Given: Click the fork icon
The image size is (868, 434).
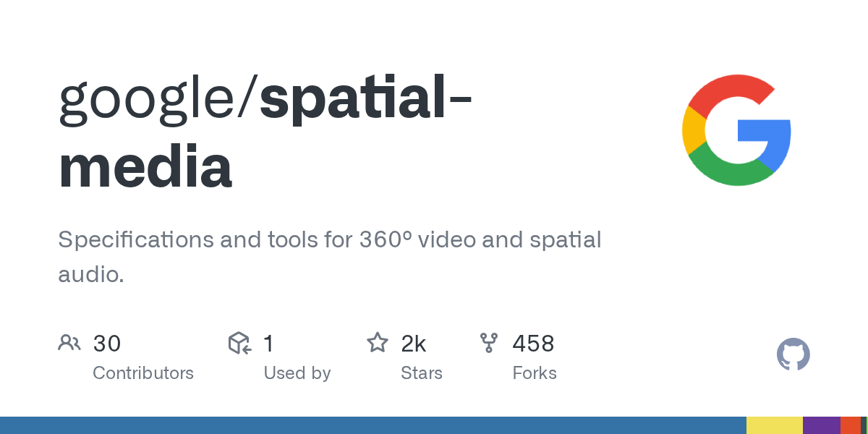Looking at the screenshot, I should point(489,343).
